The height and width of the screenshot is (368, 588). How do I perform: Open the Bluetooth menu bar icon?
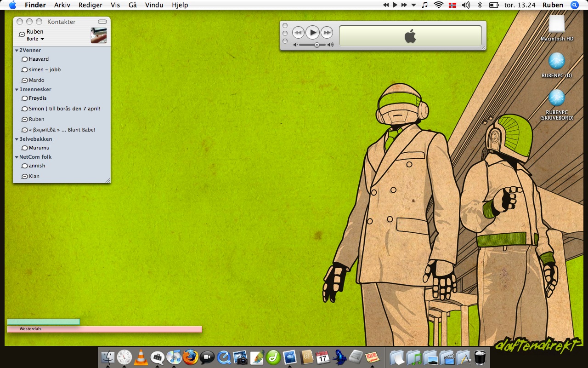click(480, 5)
